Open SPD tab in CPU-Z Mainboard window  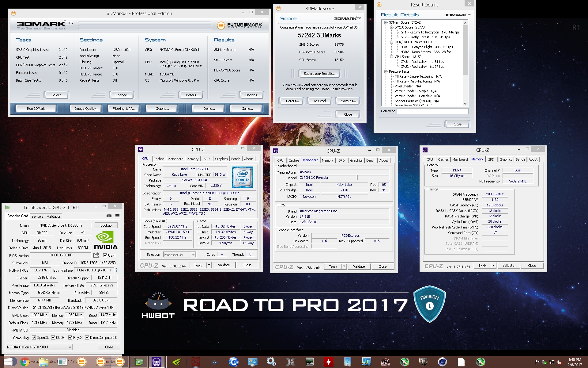(342, 160)
